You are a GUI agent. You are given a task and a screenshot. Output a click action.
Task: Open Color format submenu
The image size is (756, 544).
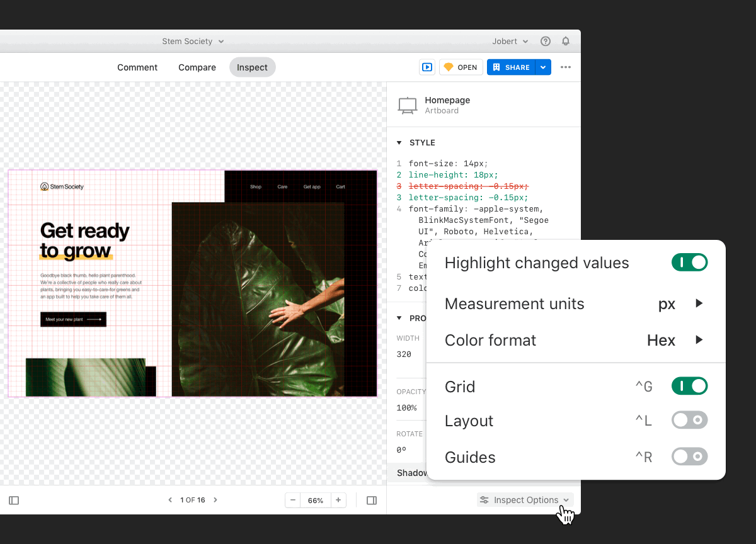(576, 341)
